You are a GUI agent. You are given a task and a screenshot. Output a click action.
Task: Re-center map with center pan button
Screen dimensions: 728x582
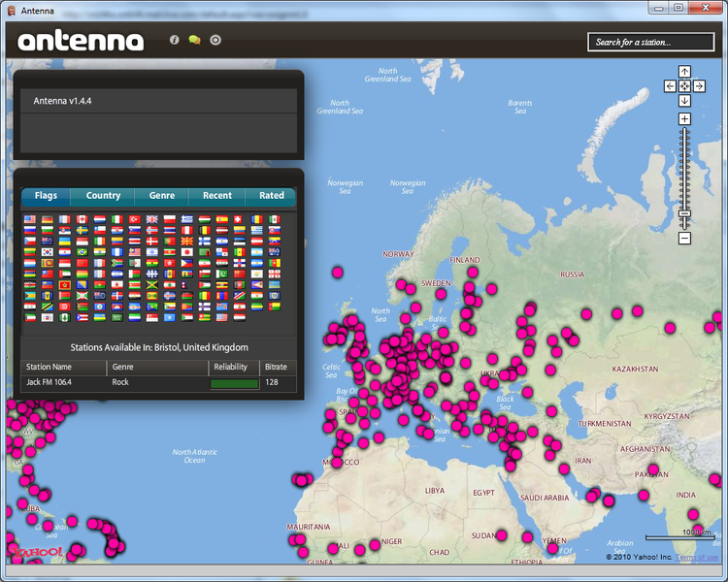(x=684, y=86)
